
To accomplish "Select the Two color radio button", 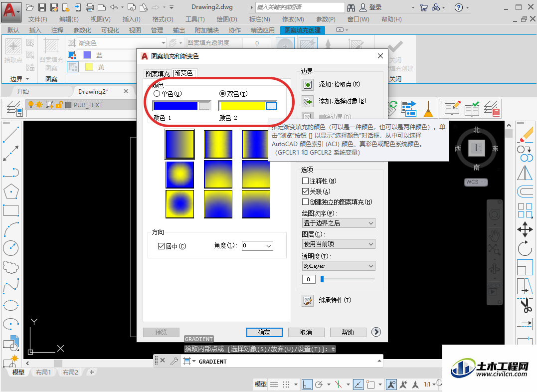I will 222,94.
